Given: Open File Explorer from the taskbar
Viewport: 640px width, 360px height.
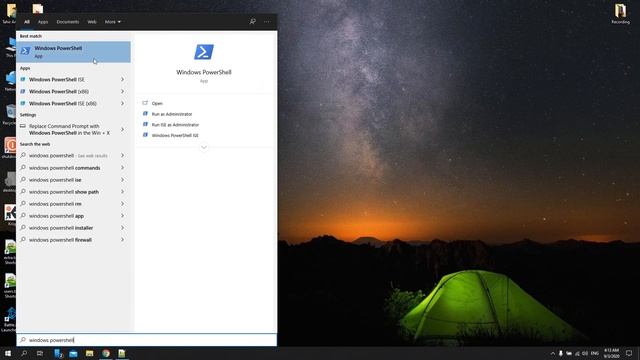Looking at the screenshot, I should pos(89,353).
